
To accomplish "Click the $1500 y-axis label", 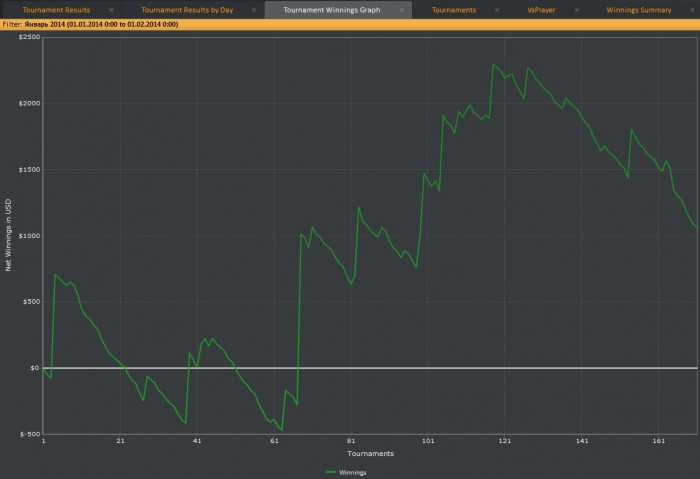I will pos(29,170).
